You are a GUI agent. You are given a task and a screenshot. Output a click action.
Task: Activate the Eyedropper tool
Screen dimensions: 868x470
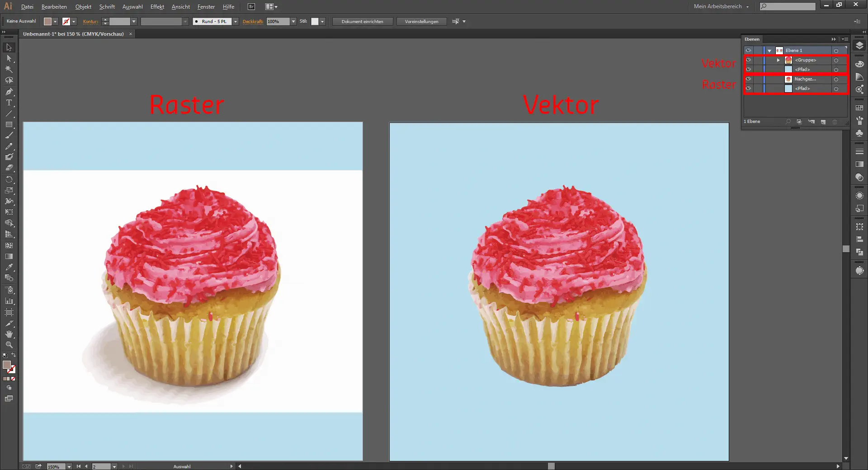click(9, 267)
